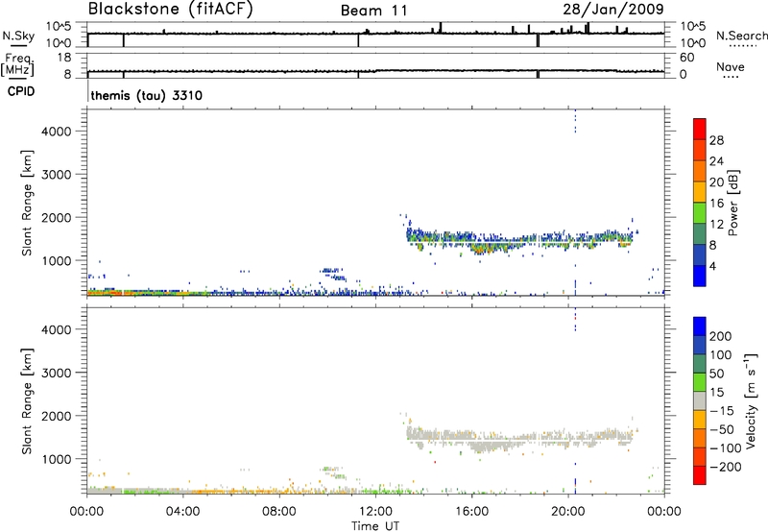Click the '2000' range tick in the velocity panel

(57, 416)
